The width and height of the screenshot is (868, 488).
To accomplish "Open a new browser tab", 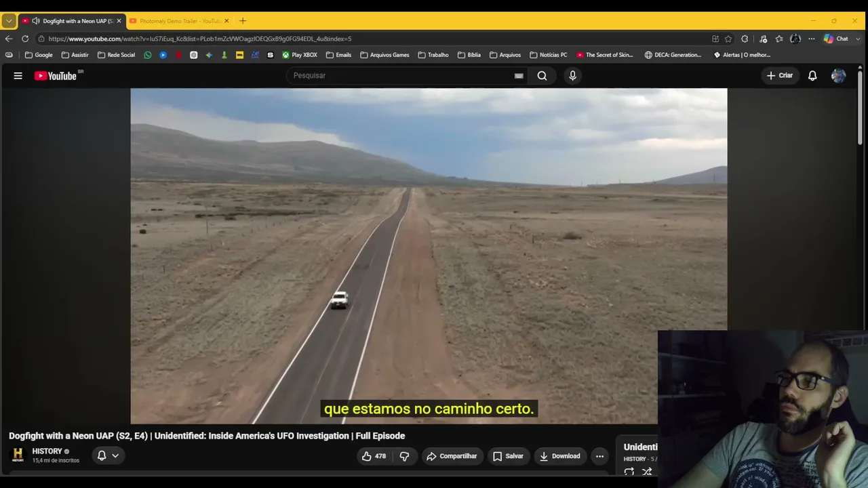I will click(x=243, y=21).
